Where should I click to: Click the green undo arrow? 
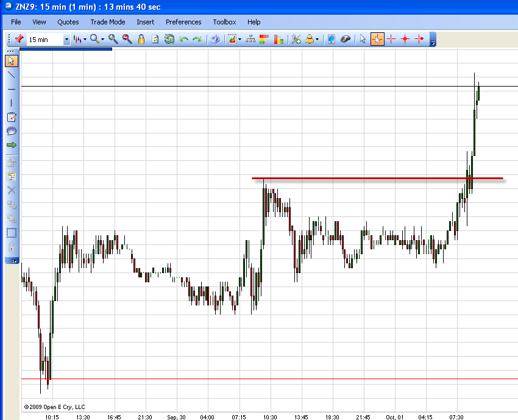[x=183, y=40]
